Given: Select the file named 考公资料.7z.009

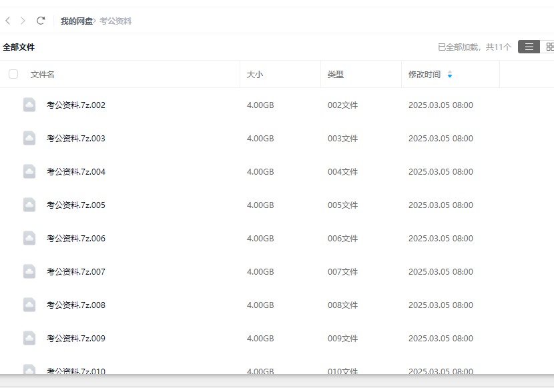Looking at the screenshot, I should (x=76, y=339).
